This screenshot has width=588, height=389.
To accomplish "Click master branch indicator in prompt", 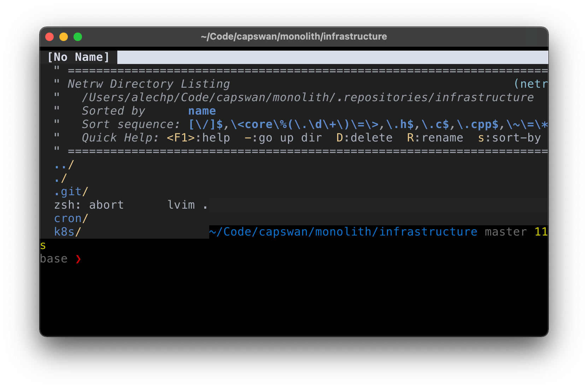I will click(505, 232).
